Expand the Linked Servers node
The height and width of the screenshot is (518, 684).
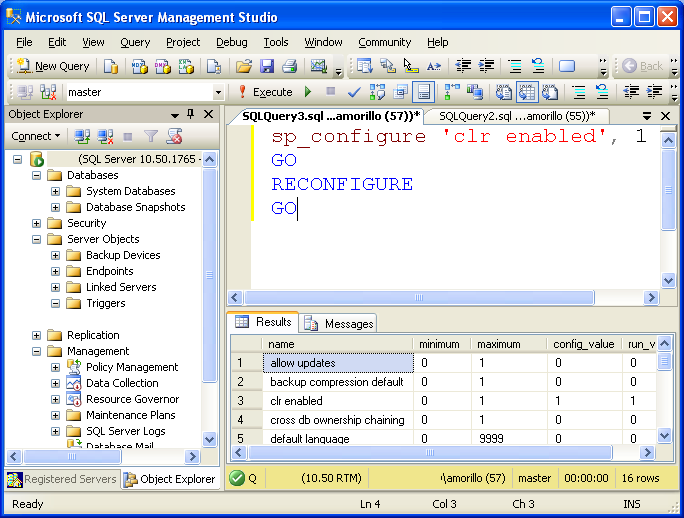pos(55,287)
